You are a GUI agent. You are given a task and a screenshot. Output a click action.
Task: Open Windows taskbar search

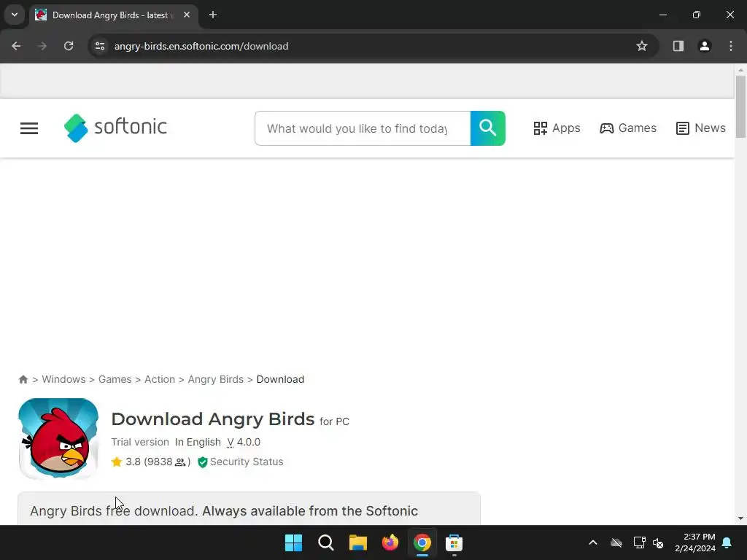tap(326, 542)
